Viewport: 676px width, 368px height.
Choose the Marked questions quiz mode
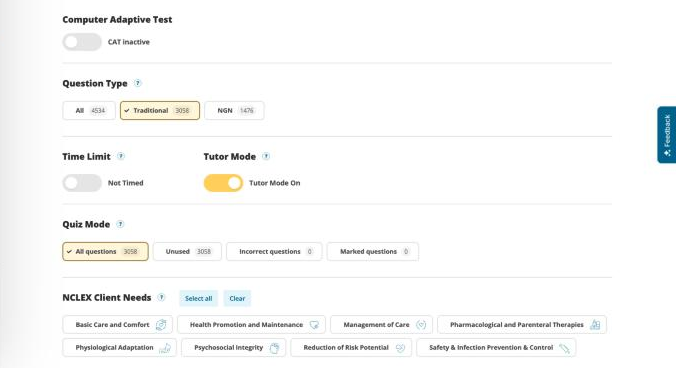coord(372,252)
